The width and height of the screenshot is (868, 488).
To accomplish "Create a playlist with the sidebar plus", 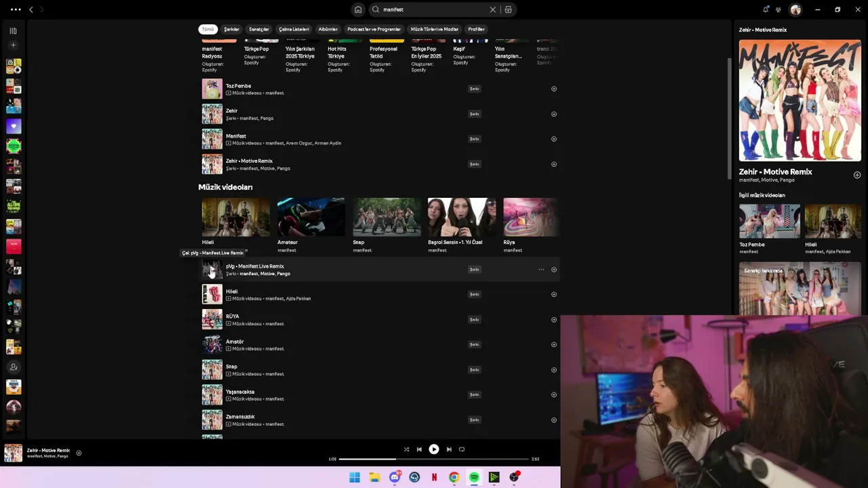I will (x=13, y=45).
